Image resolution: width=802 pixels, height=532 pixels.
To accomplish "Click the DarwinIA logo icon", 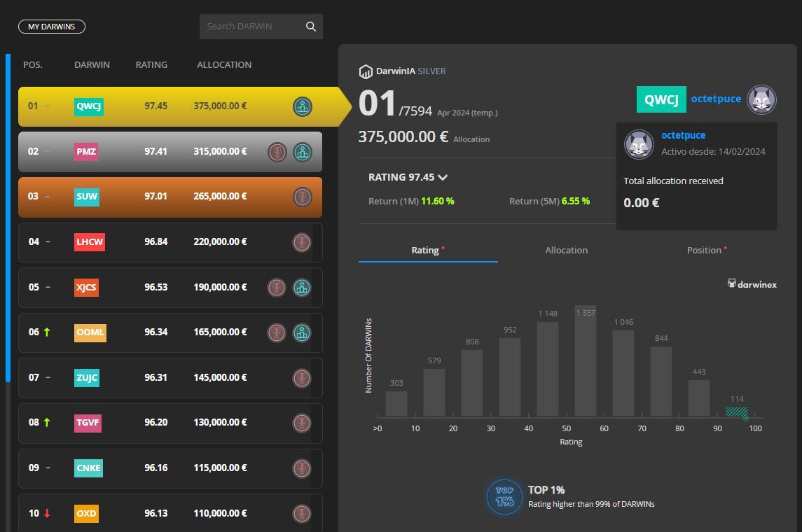I will (366, 71).
